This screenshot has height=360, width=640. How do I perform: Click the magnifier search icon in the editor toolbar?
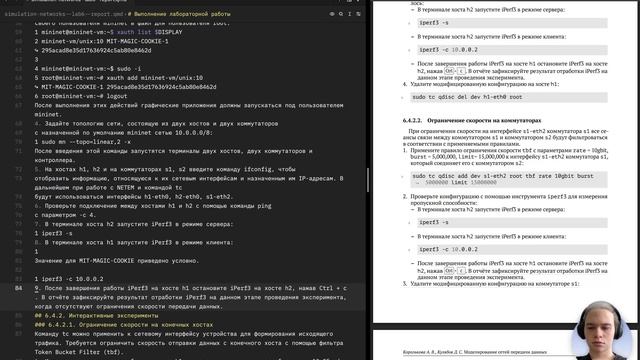click(341, 14)
